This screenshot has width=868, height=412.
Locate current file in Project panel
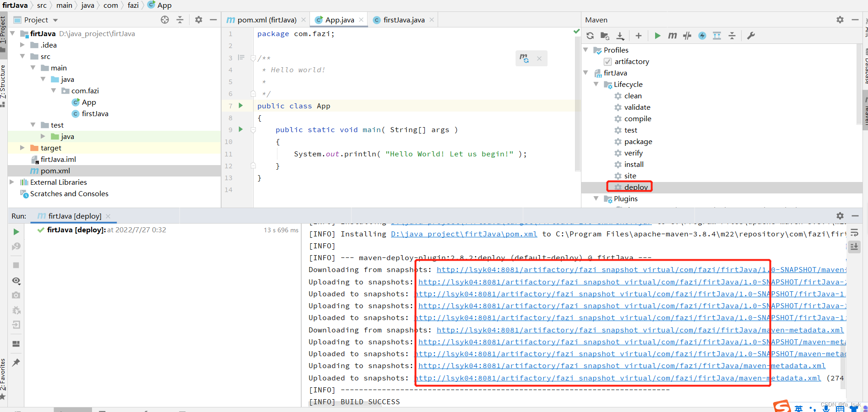tap(165, 20)
